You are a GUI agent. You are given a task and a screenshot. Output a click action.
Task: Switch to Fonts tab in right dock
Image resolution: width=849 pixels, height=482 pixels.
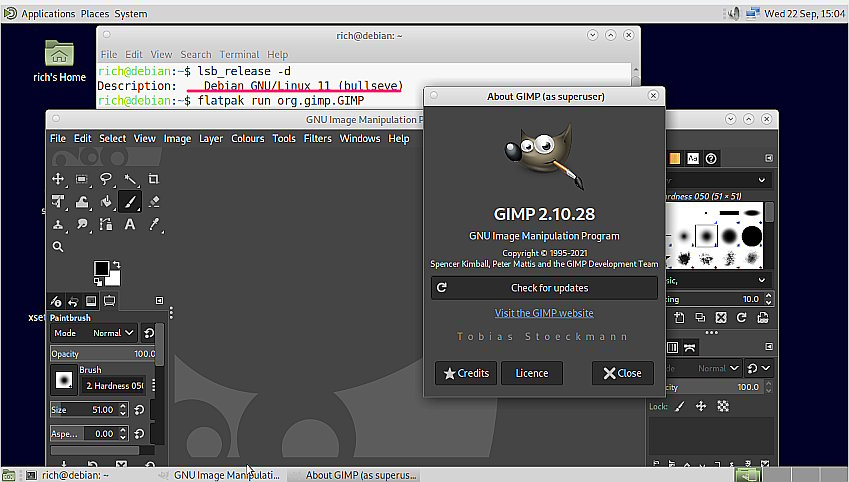(x=693, y=158)
